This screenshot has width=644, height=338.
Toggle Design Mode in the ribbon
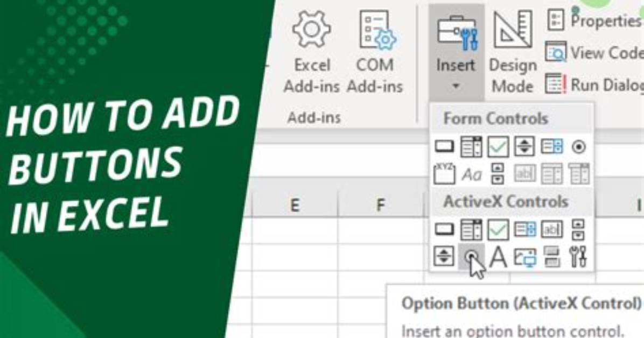[513, 52]
